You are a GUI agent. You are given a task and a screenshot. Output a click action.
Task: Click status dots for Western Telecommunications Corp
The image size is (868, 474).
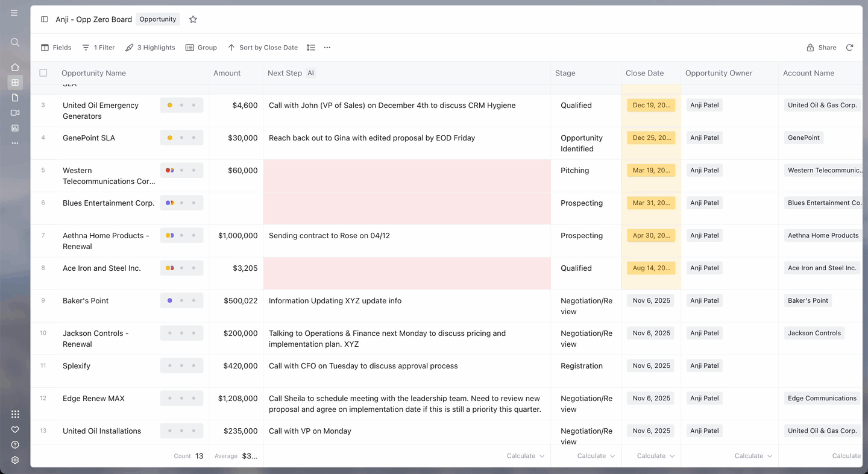(x=181, y=170)
